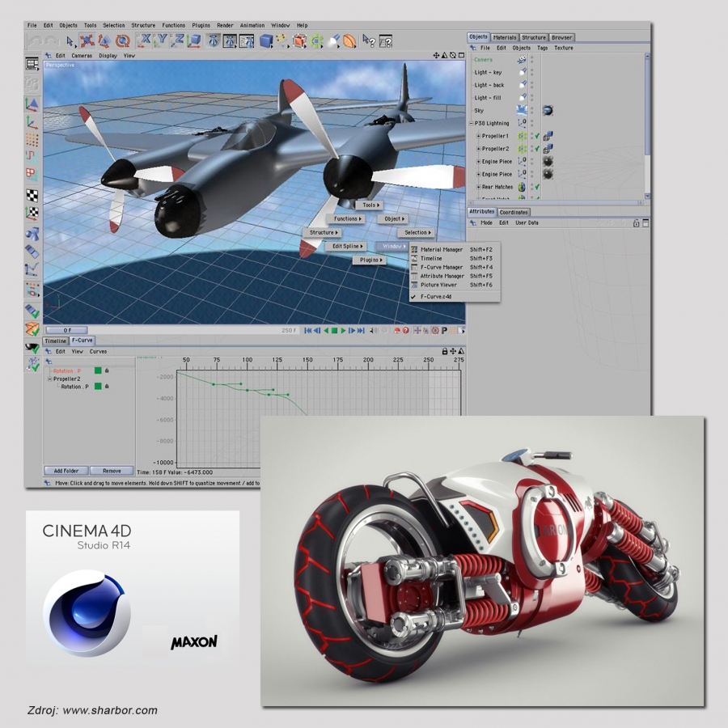Collapse Propeller2 in the F-Curve list
Image resolution: width=728 pixels, height=728 pixels.
coord(49,379)
